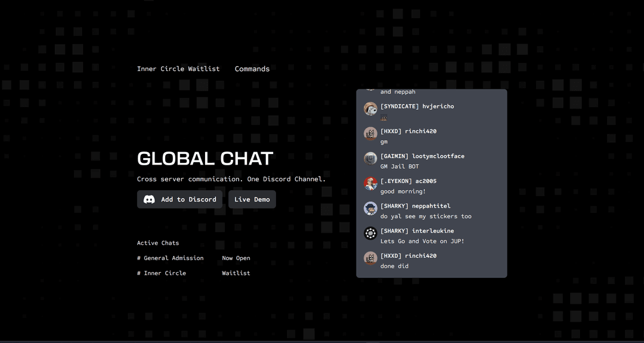Click hvjericho's avatar in chat
Viewport: 644px width, 343px height.
point(370,109)
